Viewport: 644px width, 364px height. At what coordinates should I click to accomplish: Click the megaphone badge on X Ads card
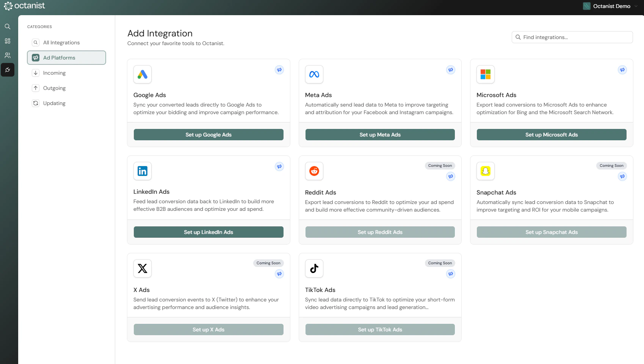[x=279, y=274]
